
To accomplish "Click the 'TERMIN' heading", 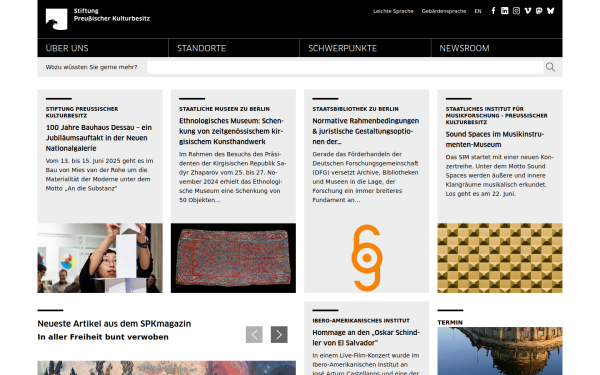I will pyautogui.click(x=450, y=323).
